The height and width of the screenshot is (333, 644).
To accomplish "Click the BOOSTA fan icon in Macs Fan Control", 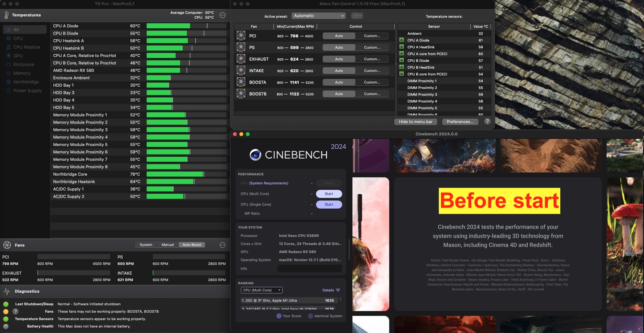I will tap(241, 82).
